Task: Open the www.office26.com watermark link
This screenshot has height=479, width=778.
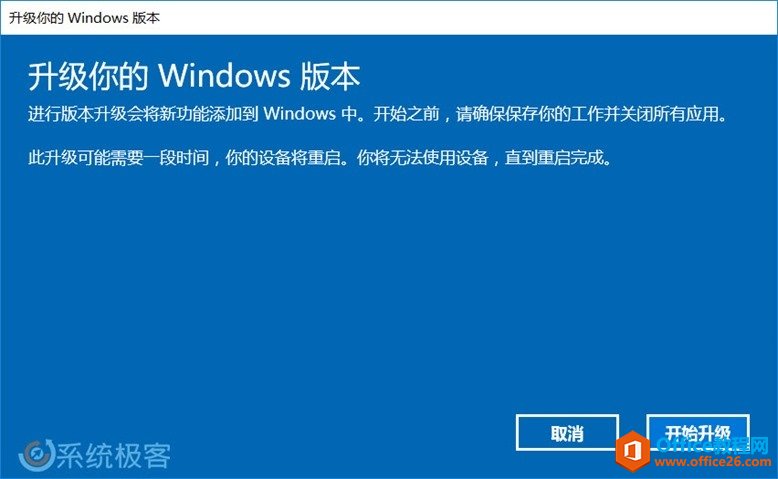Action: coord(713,462)
